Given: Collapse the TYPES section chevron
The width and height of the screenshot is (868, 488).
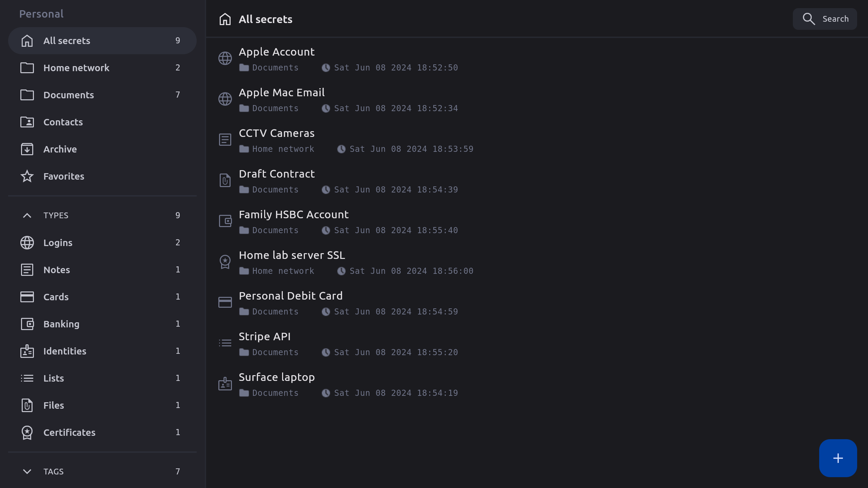Looking at the screenshot, I should pyautogui.click(x=27, y=216).
